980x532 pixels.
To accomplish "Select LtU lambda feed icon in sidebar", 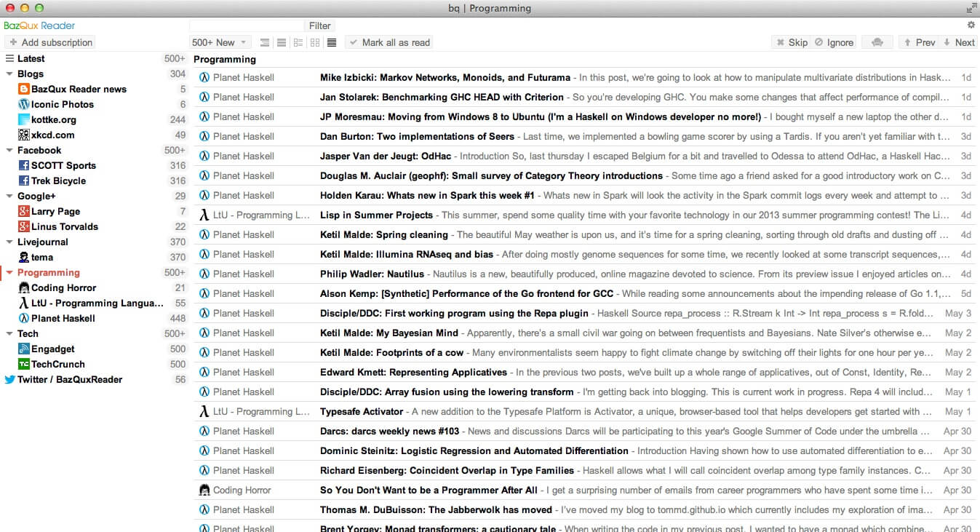I will [24, 303].
